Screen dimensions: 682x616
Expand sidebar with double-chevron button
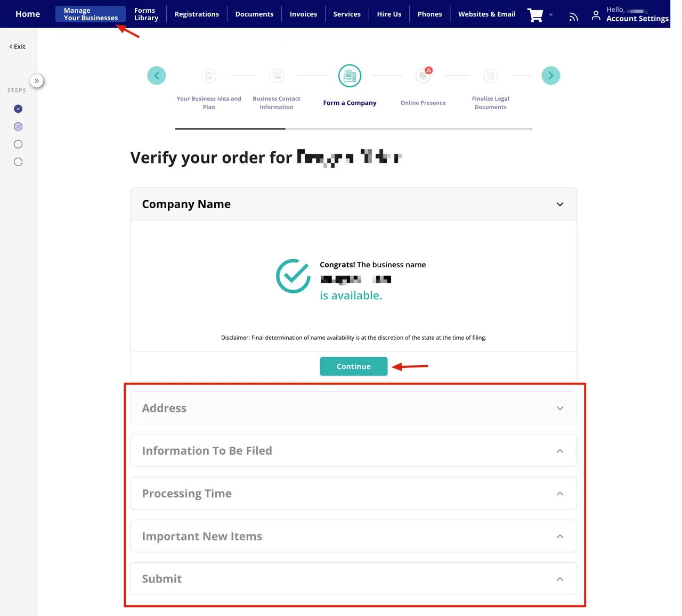click(36, 81)
